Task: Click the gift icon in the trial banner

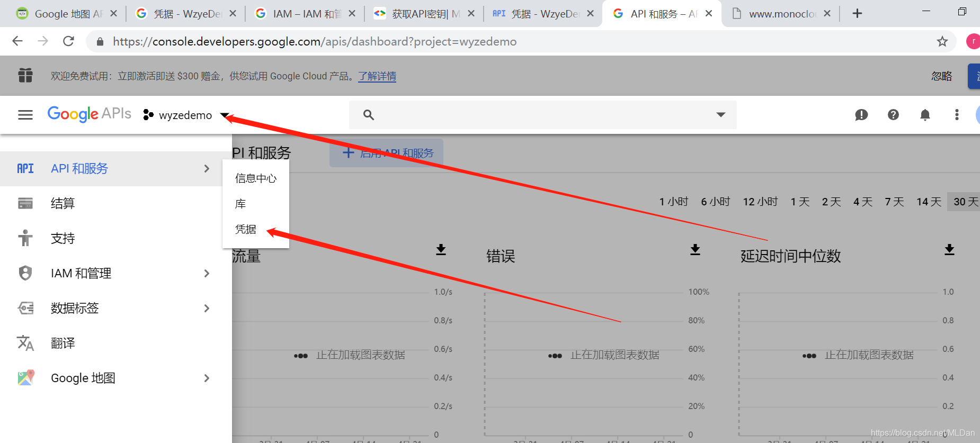Action: [x=25, y=76]
